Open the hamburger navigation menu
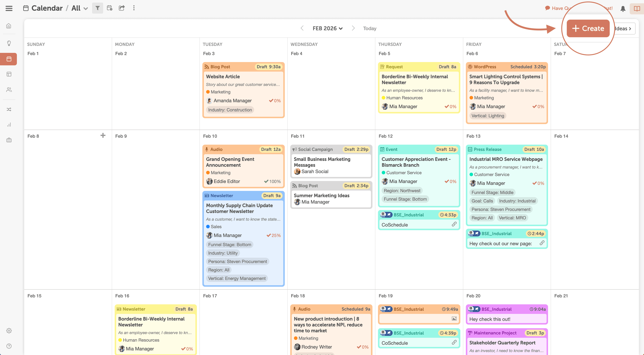Screen dimensions: 644x355 pyautogui.click(x=9, y=8)
